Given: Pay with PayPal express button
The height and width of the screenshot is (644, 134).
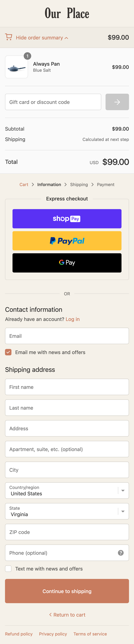Looking at the screenshot, I should click(67, 241).
